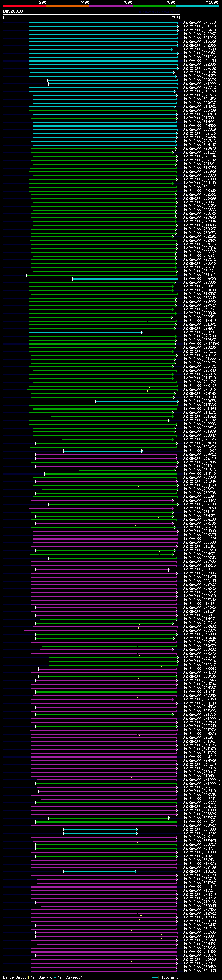Click hit label UniRef100_P54224

pyautogui.click(x=199, y=137)
